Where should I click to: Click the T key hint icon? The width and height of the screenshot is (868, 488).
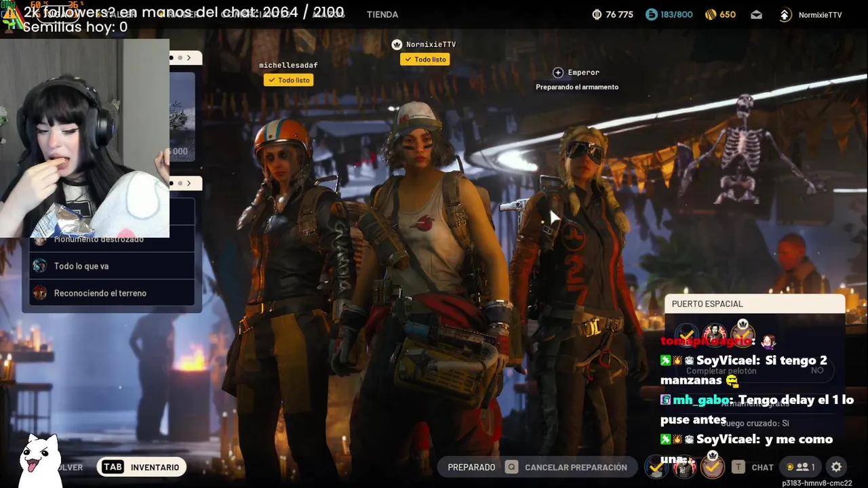pos(738,468)
